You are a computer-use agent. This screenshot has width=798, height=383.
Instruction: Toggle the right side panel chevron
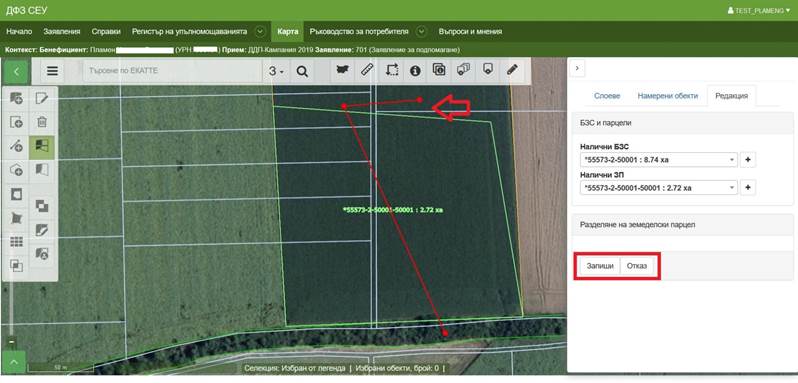578,68
